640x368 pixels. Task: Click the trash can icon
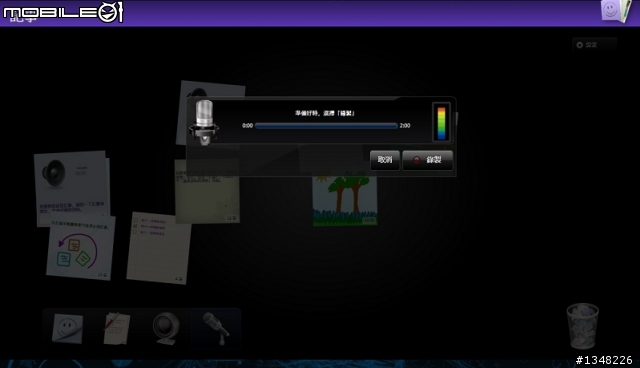pyautogui.click(x=582, y=326)
